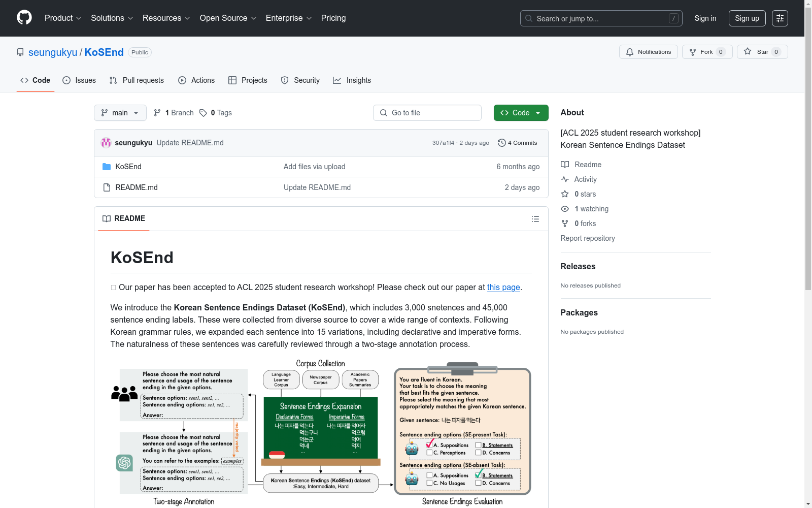Click the repository icon beside seungukyu
812x508 pixels.
[20, 52]
